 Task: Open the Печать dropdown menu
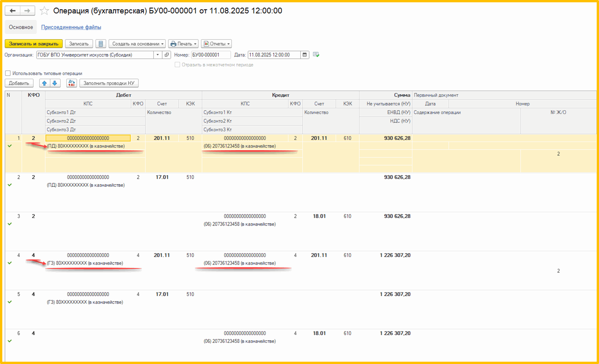[x=183, y=44]
